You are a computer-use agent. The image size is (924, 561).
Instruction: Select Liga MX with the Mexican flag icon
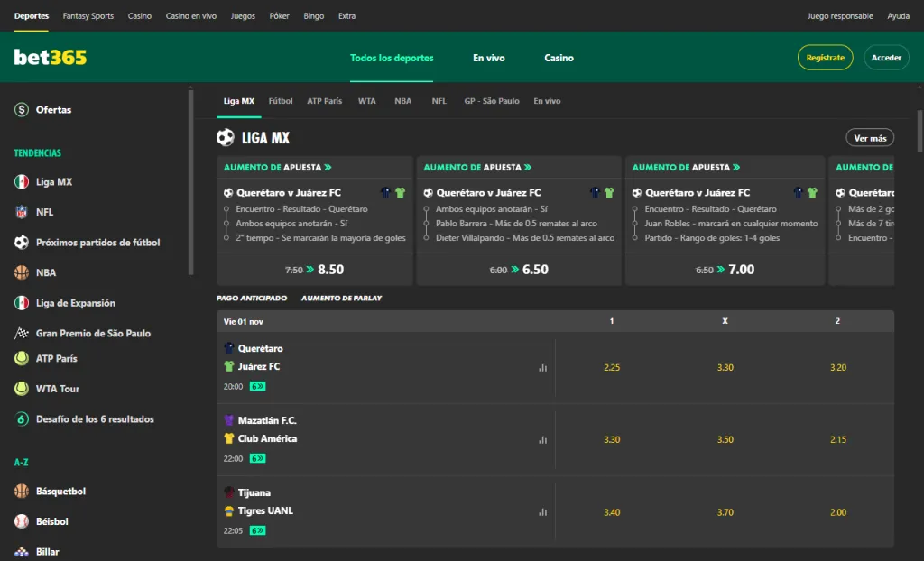coord(23,181)
